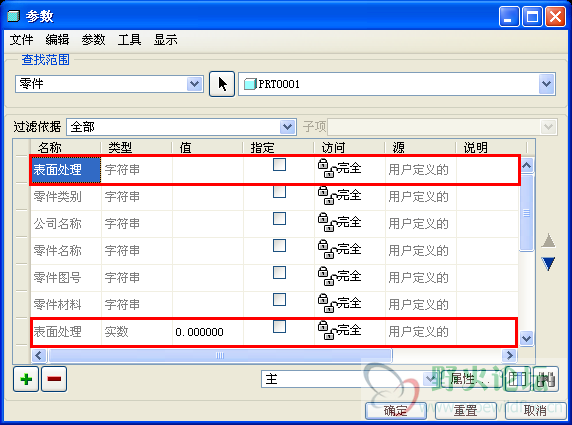Open the 编辑 menu

point(57,40)
